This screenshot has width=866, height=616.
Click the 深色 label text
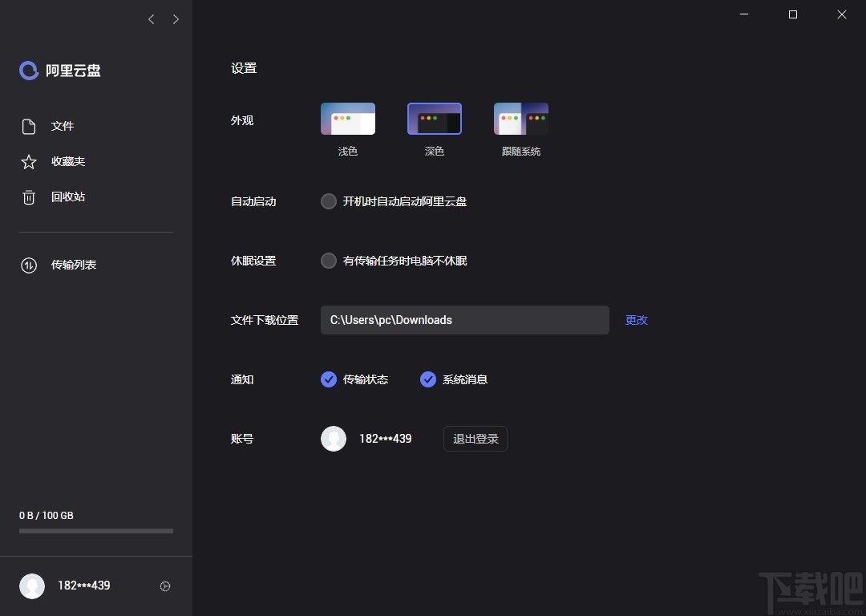pyautogui.click(x=435, y=152)
